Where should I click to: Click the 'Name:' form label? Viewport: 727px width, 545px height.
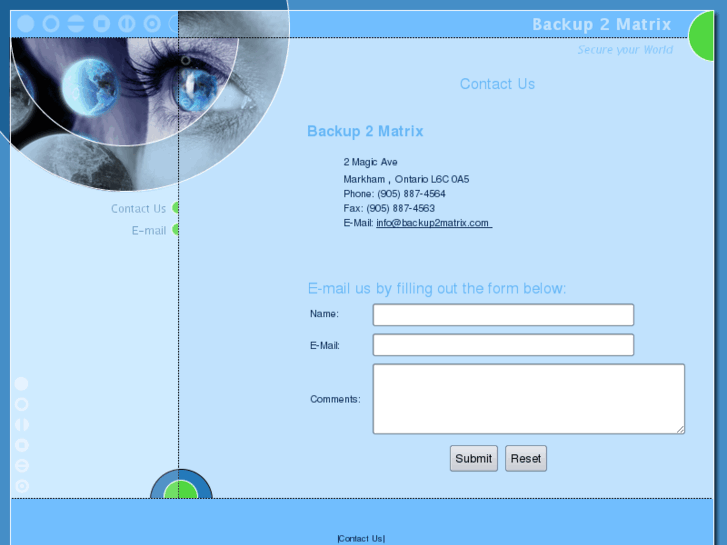tap(324, 314)
